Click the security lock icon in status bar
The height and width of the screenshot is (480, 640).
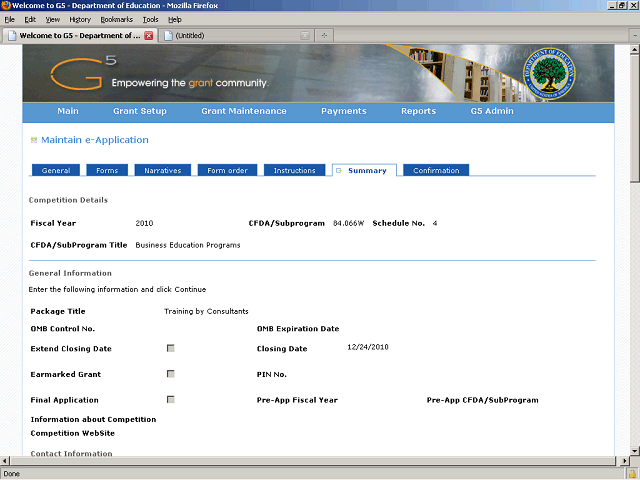click(632, 474)
